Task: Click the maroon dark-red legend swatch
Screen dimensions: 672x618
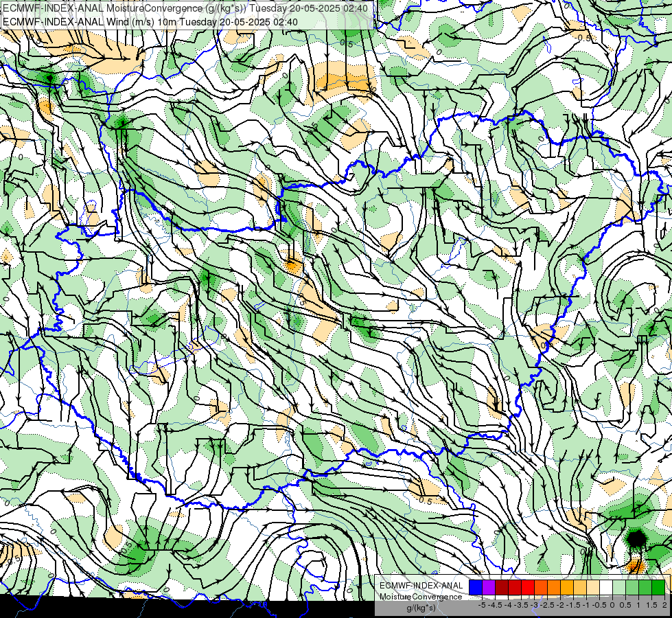Action: click(x=502, y=587)
